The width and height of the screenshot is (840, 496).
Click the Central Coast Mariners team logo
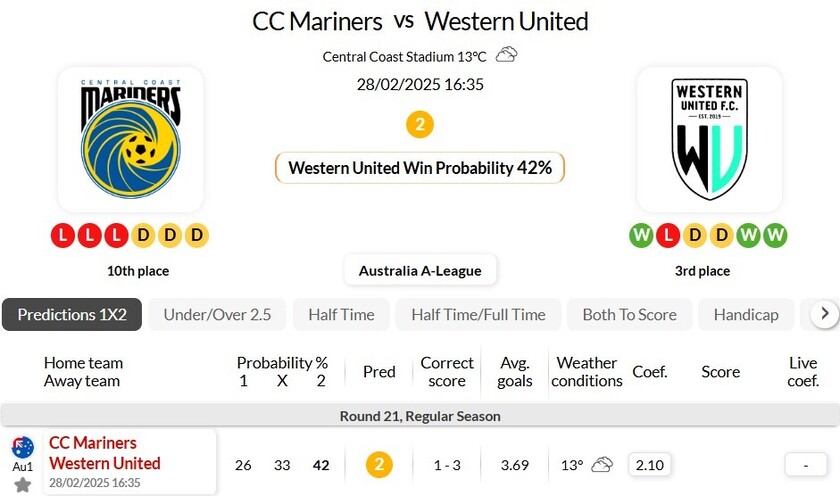130,139
